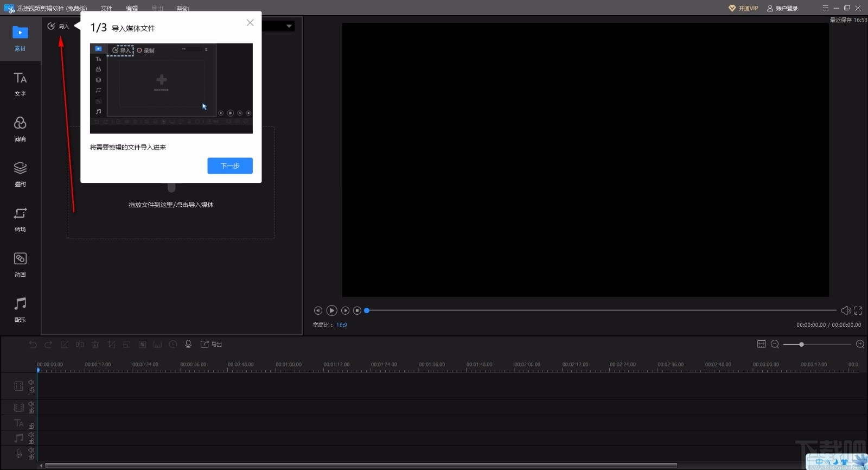This screenshot has height=470, width=868.
Task: Click the fullscreen preview icon
Action: [858, 310]
